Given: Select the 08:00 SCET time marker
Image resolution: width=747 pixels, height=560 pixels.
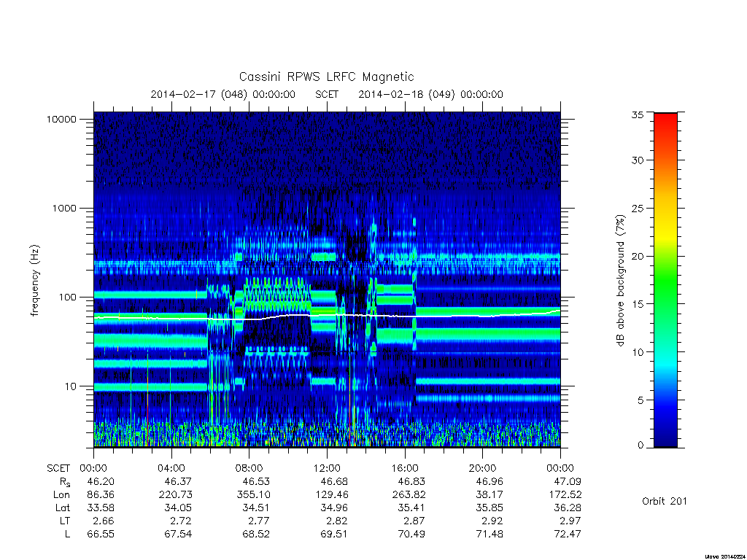Looking at the screenshot, I should (x=249, y=468).
